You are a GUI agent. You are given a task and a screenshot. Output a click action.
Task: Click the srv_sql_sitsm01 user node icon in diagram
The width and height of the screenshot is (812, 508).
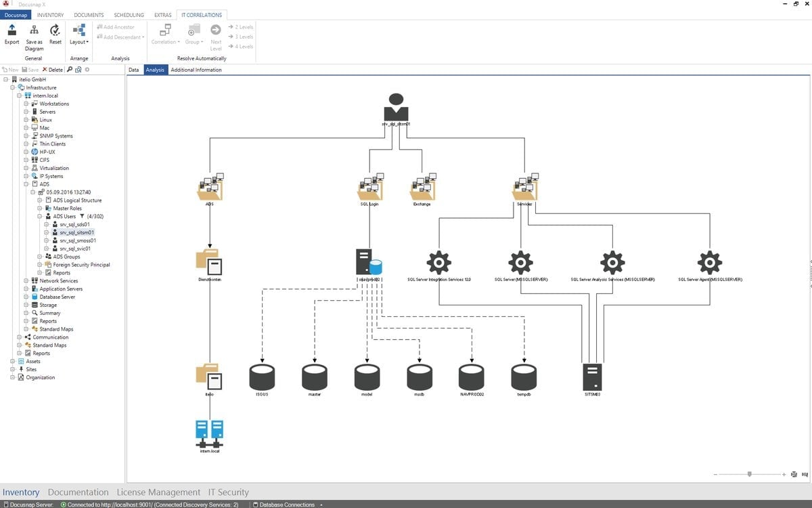[x=396, y=107]
